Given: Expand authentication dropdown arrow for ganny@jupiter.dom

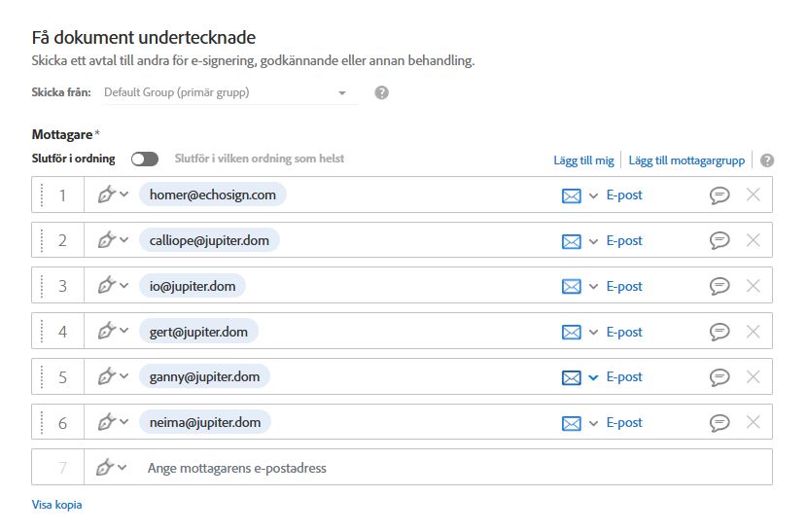Looking at the screenshot, I should click(593, 377).
